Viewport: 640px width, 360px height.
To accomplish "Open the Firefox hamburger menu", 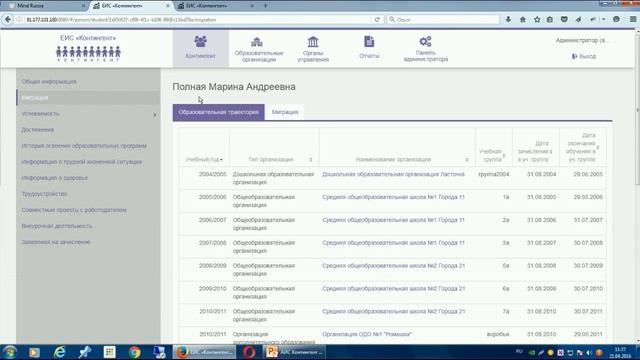I will click(x=633, y=19).
